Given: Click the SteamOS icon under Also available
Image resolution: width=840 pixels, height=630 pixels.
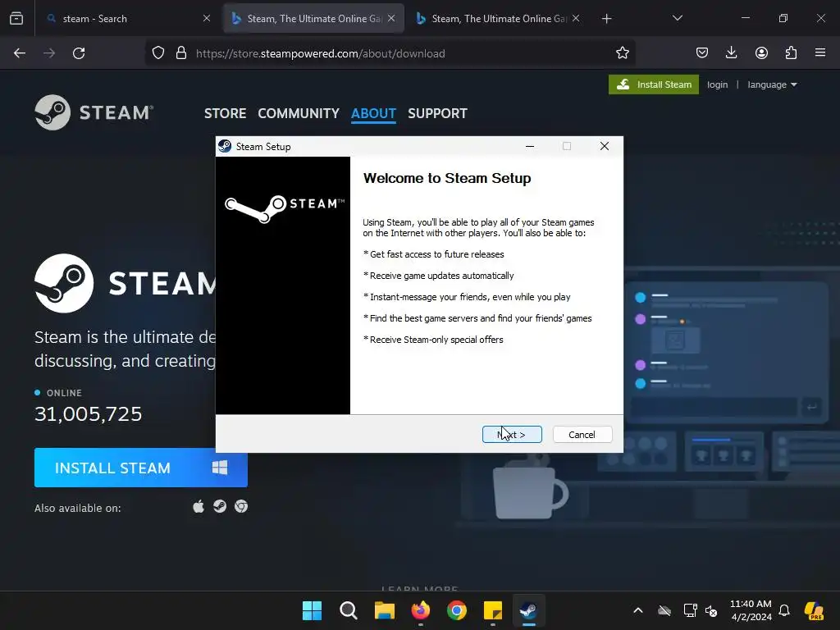Looking at the screenshot, I should 220,506.
